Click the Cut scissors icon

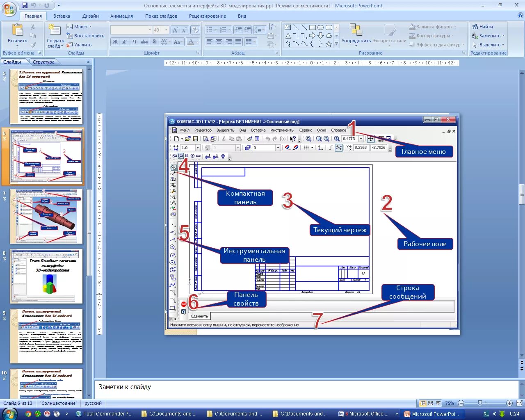pyautogui.click(x=33, y=27)
